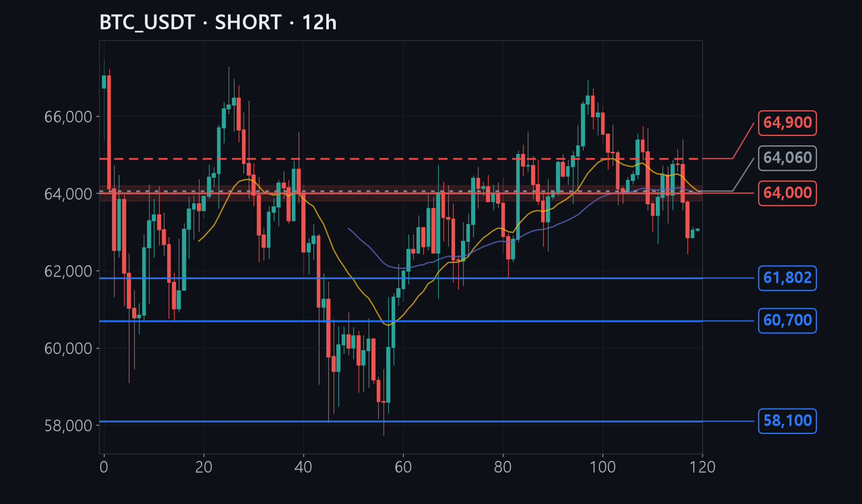Viewport: 862px width, 504px height.
Task: Click the 64,900 red price label
Action: click(787, 123)
